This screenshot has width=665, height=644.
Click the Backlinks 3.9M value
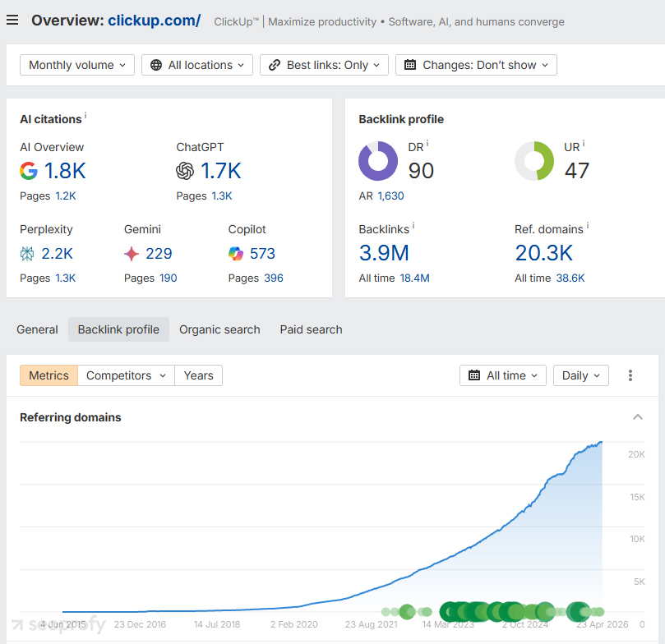click(x=384, y=253)
